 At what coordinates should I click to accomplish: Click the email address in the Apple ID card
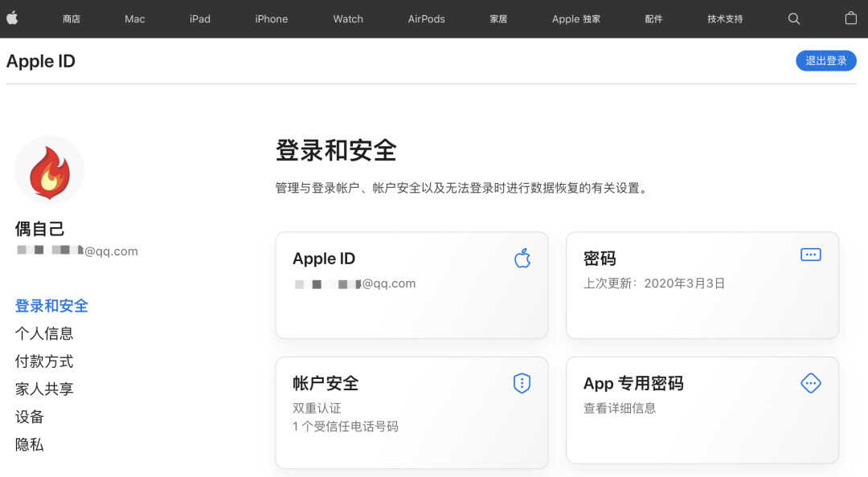pyautogui.click(x=354, y=284)
